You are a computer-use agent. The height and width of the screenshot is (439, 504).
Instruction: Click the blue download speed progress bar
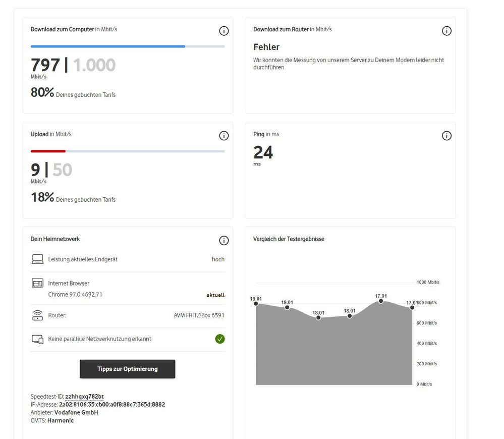tap(108, 46)
